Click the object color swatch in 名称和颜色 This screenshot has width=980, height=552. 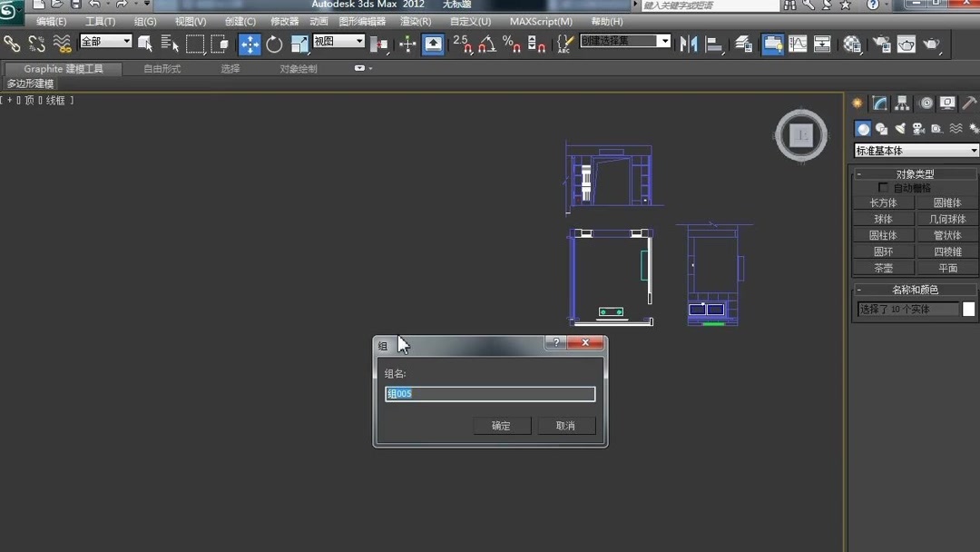point(967,309)
